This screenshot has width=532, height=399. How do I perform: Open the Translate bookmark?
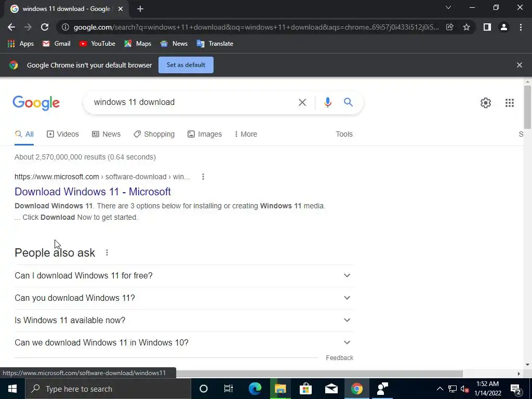(x=215, y=44)
